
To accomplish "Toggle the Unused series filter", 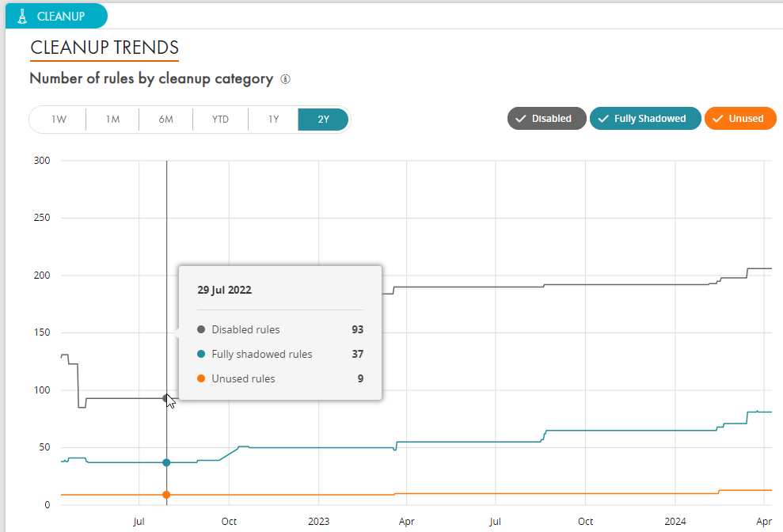I will (740, 119).
